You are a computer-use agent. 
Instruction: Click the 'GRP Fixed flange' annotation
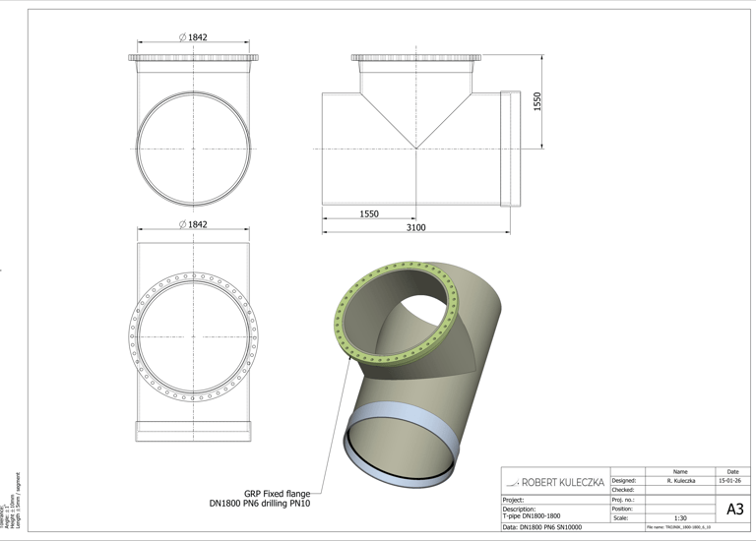(x=277, y=494)
